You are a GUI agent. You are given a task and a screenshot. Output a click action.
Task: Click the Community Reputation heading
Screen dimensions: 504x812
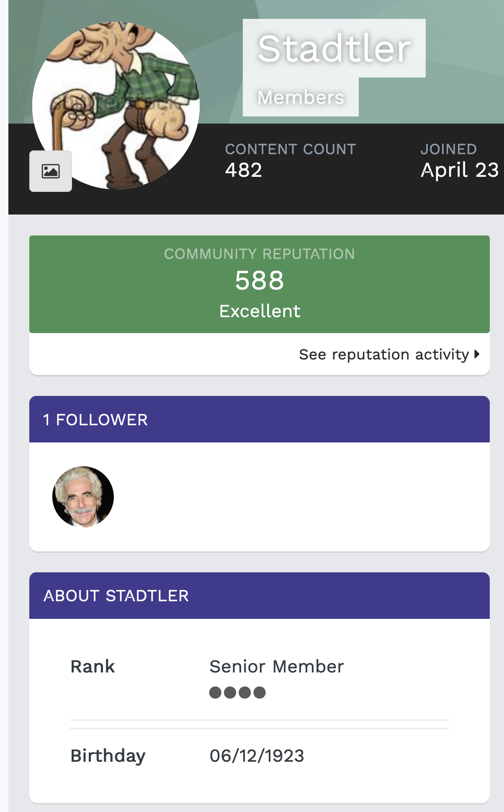click(260, 254)
